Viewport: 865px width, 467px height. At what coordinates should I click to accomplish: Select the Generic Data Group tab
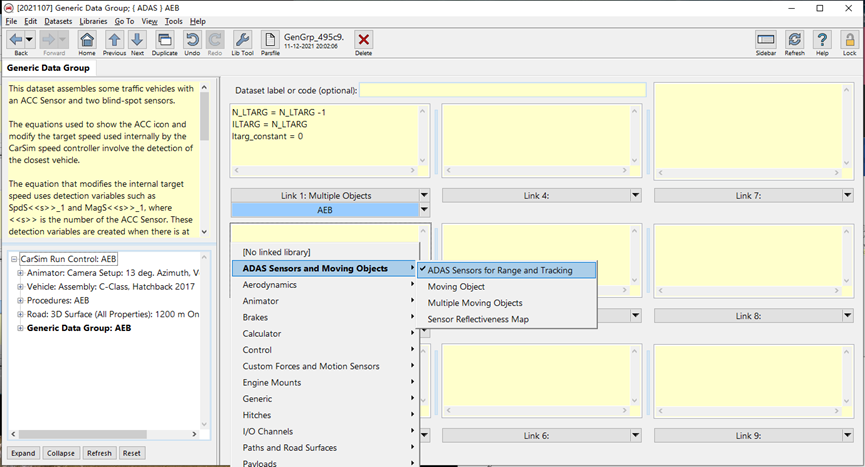click(48, 68)
